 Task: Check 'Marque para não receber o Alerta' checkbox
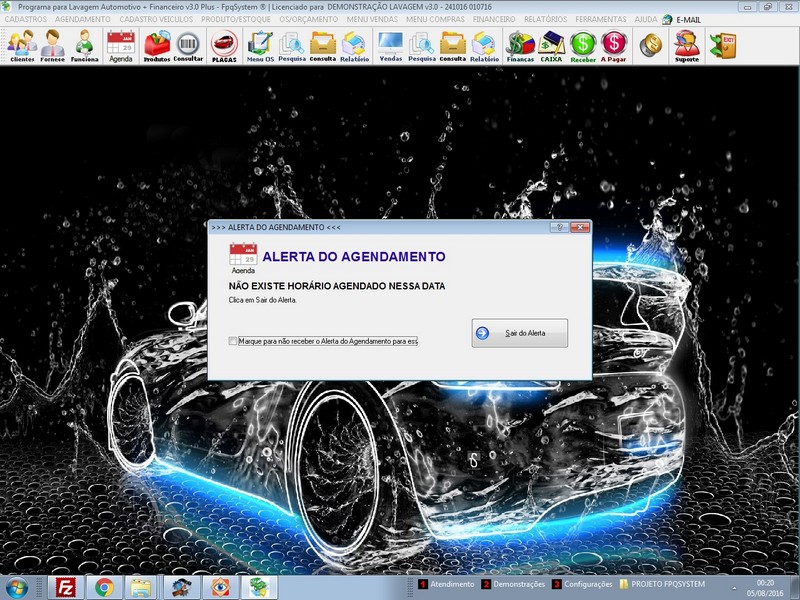click(x=233, y=341)
